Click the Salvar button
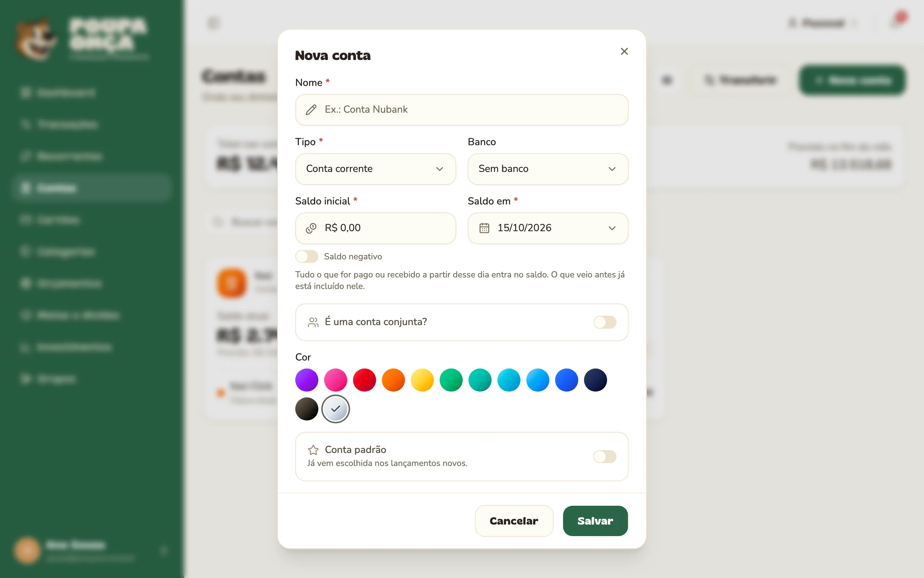Image resolution: width=924 pixels, height=578 pixels. pos(595,521)
